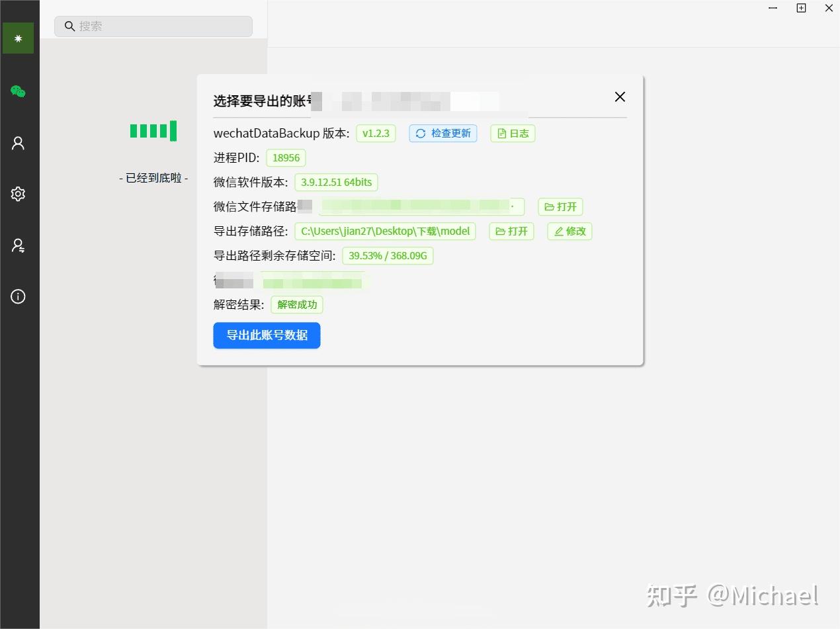Click the 解密成功 decryption result badge
Image resolution: width=840 pixels, height=629 pixels.
[296, 304]
